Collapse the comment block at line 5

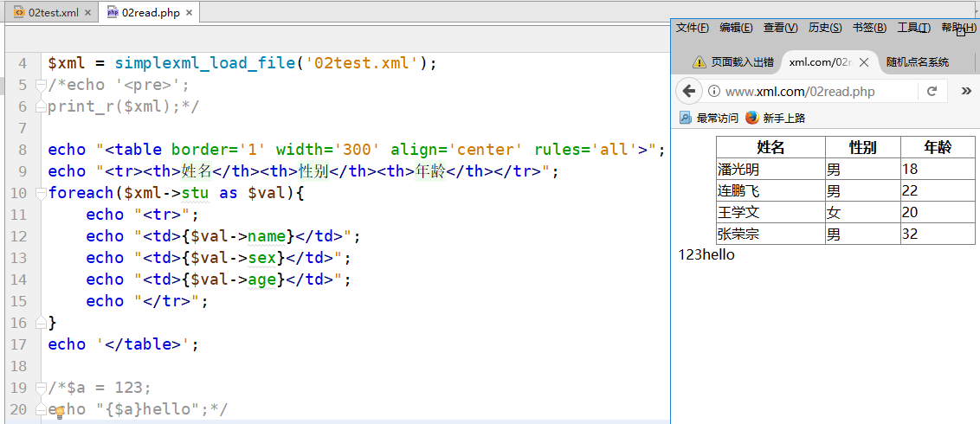[40, 85]
